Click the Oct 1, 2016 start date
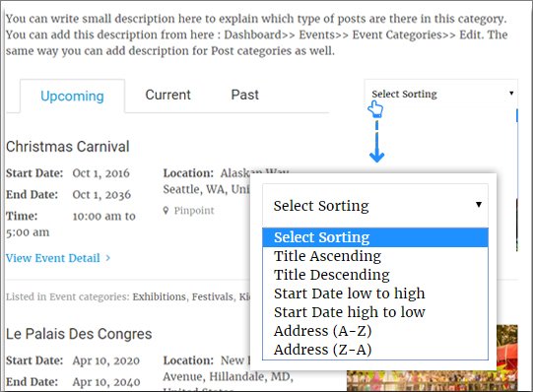The width and height of the screenshot is (533, 392). [x=100, y=173]
